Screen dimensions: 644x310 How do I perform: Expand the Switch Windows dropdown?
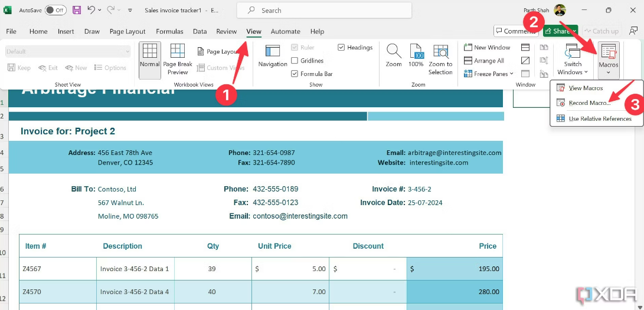click(586, 72)
